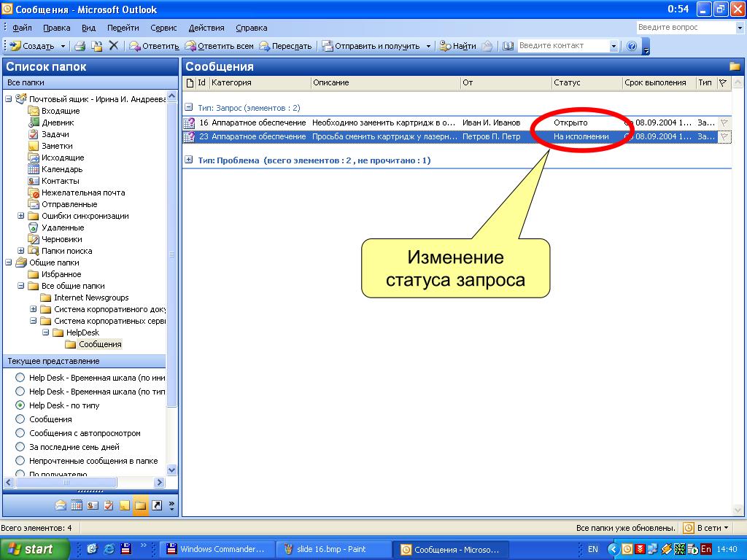The height and width of the screenshot is (560, 747).
Task: Open Calendar from the navigation pane icons
Action: point(77,505)
